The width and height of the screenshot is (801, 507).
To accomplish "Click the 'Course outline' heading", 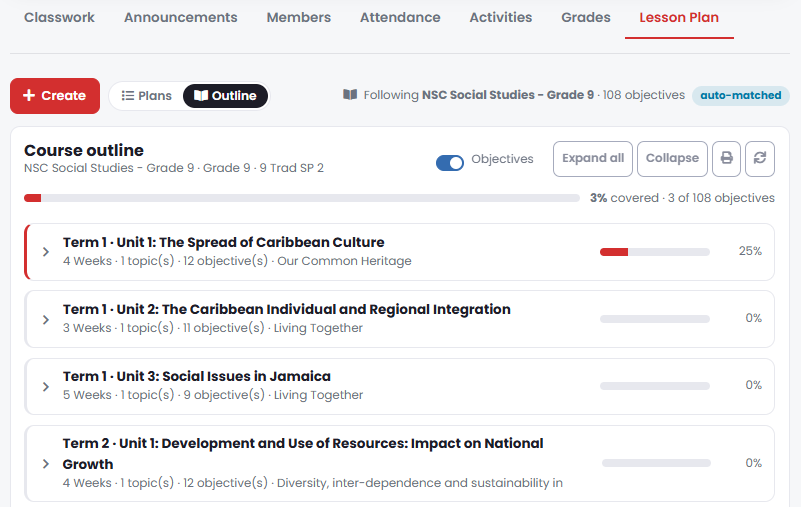I will click(84, 150).
